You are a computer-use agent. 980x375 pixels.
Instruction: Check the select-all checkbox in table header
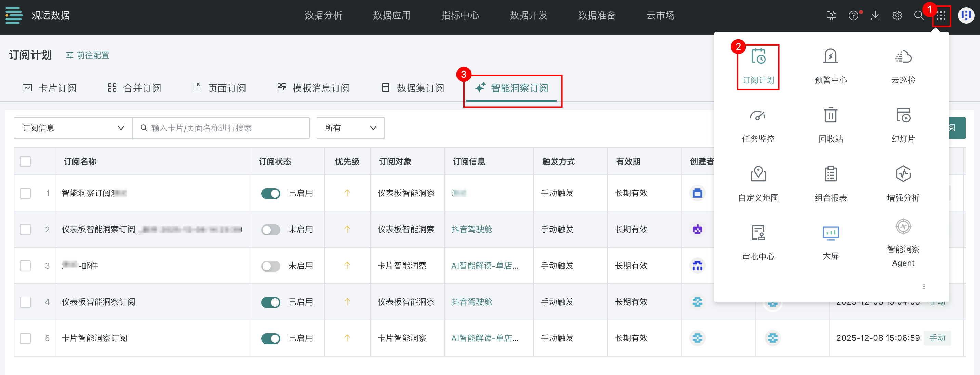26,161
